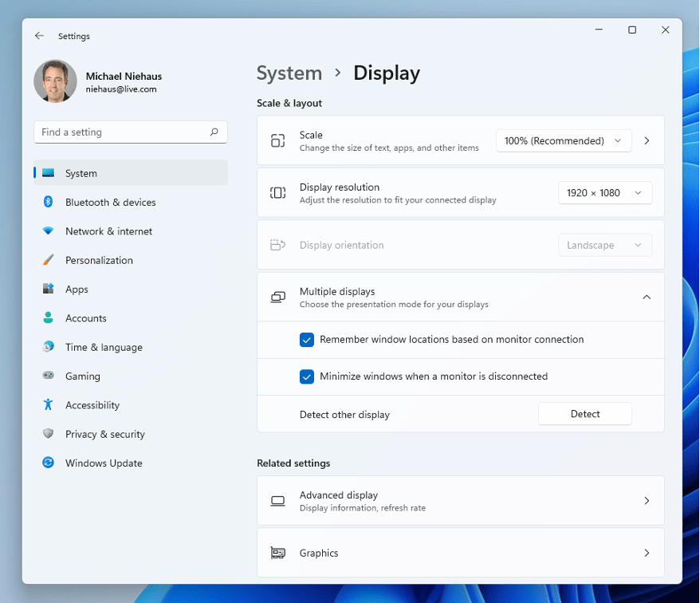Collapse the Multiple displays section
The width and height of the screenshot is (700, 603).
[x=647, y=297]
